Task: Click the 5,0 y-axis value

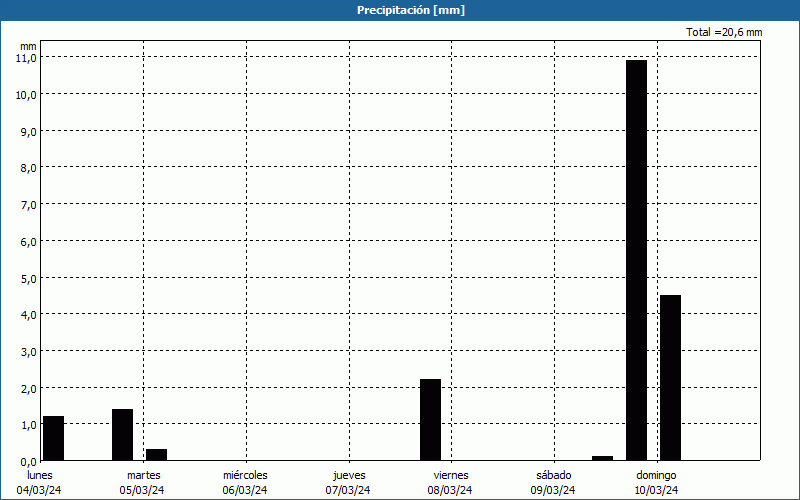Action: coord(29,279)
